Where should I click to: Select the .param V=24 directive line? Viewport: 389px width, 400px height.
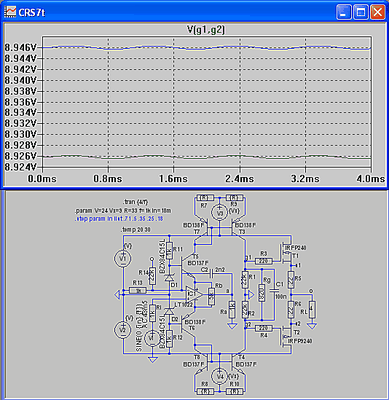pyautogui.click(x=123, y=211)
